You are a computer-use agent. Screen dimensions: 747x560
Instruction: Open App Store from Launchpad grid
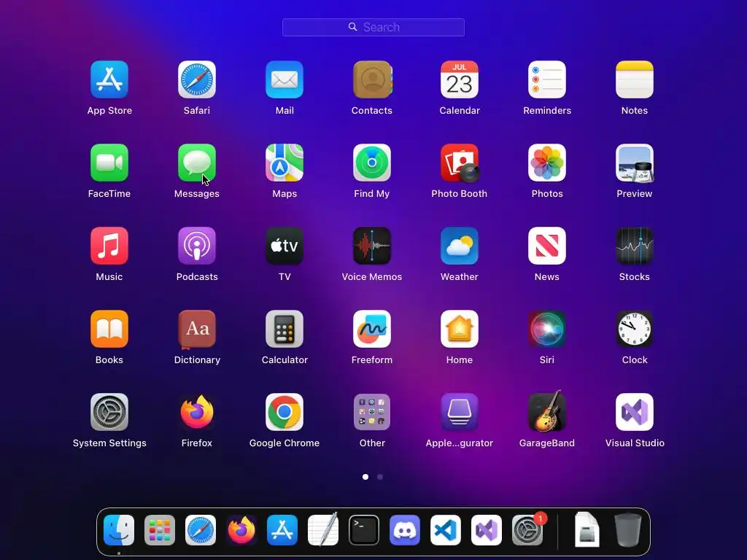tap(109, 79)
